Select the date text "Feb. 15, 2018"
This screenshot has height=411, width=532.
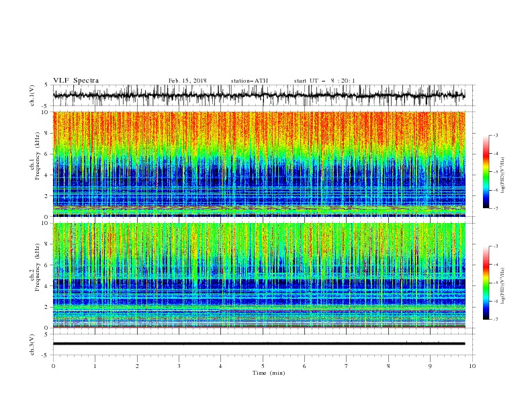click(x=187, y=81)
